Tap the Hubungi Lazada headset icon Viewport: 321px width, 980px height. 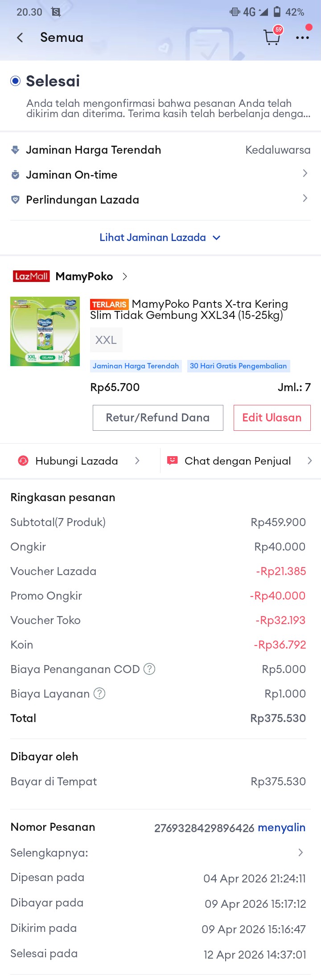tap(23, 461)
